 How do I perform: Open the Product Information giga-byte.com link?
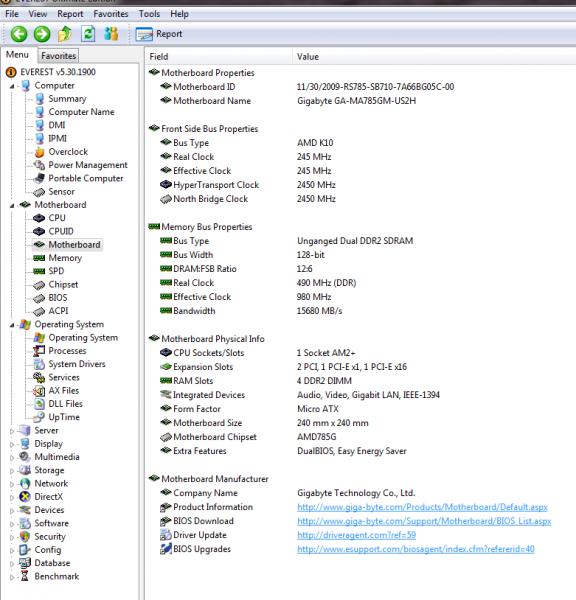pos(422,507)
